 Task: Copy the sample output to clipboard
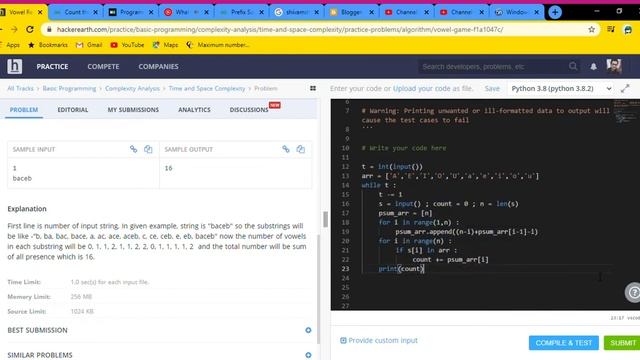(x=301, y=149)
